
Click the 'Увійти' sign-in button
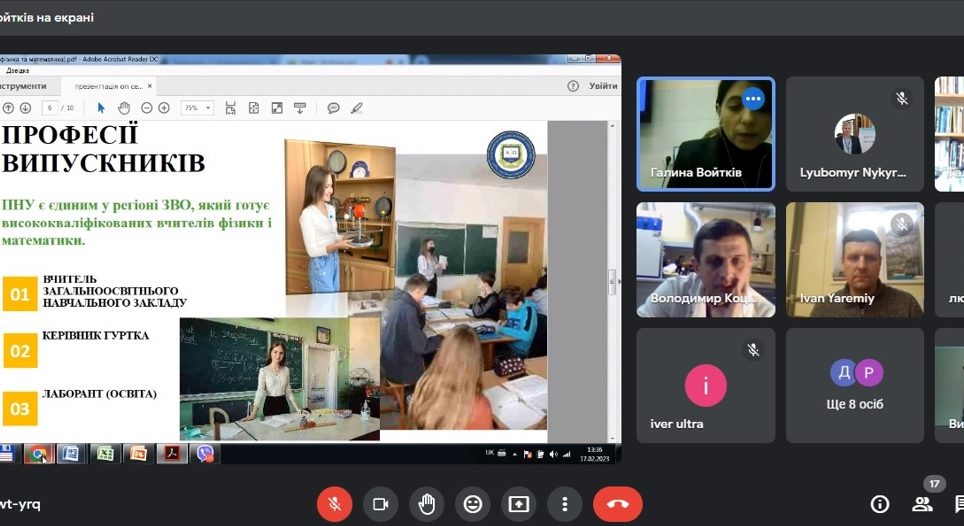pyautogui.click(x=603, y=86)
